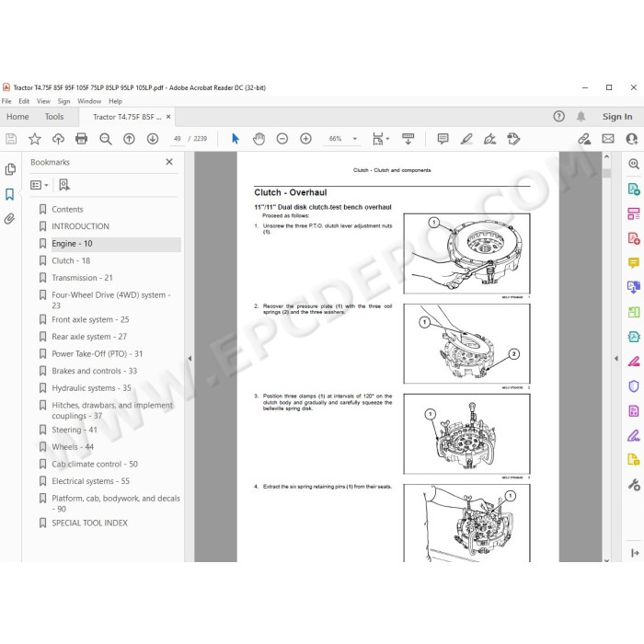Print the document
The image size is (644, 644).
(x=81, y=139)
